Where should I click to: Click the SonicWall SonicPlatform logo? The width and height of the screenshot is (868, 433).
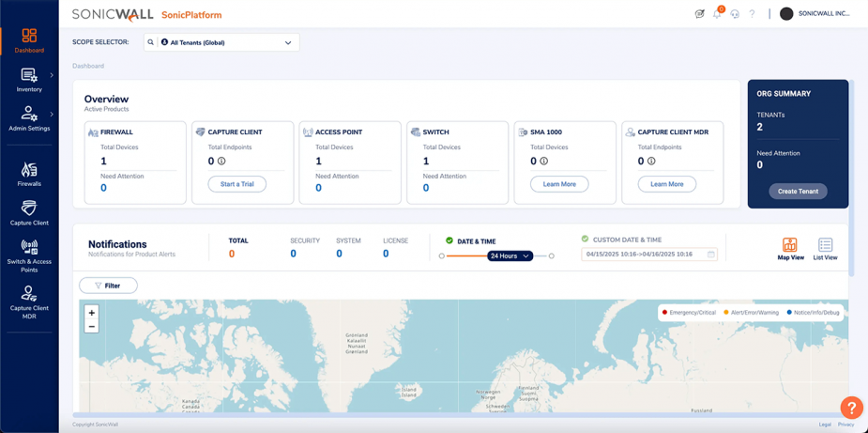point(146,15)
